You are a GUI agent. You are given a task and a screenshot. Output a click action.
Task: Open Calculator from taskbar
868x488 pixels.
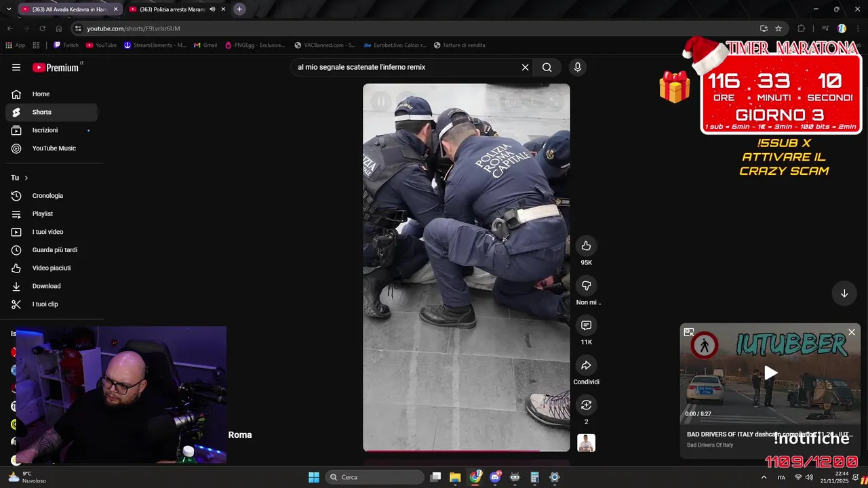[x=534, y=477]
